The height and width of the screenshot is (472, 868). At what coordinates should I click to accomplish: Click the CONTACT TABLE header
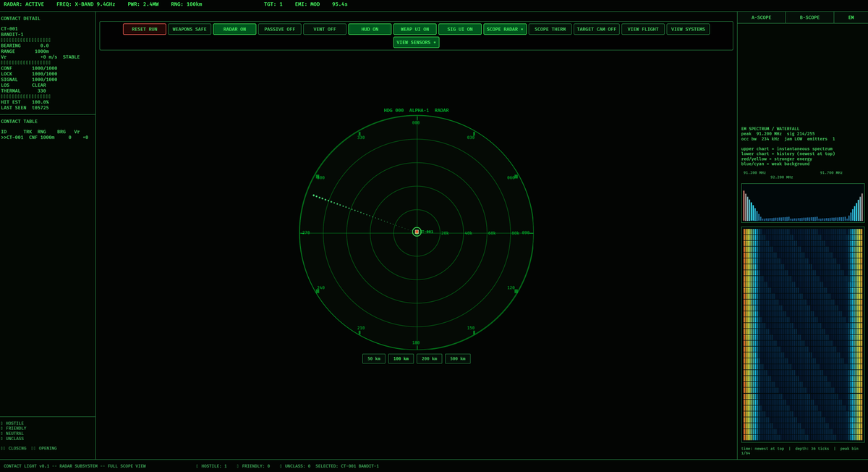click(x=20, y=122)
